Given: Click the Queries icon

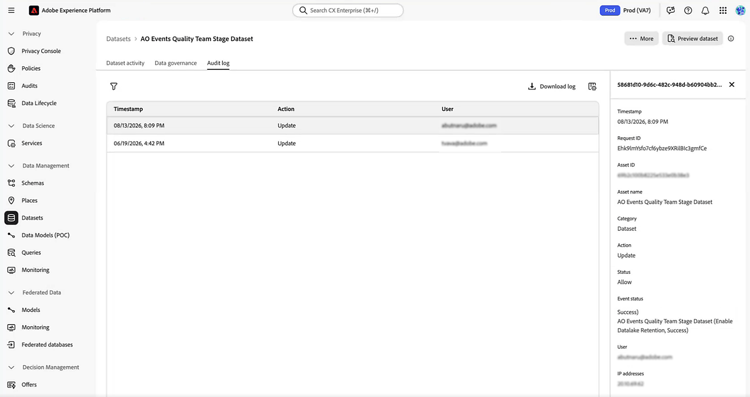Looking at the screenshot, I should click(x=11, y=253).
